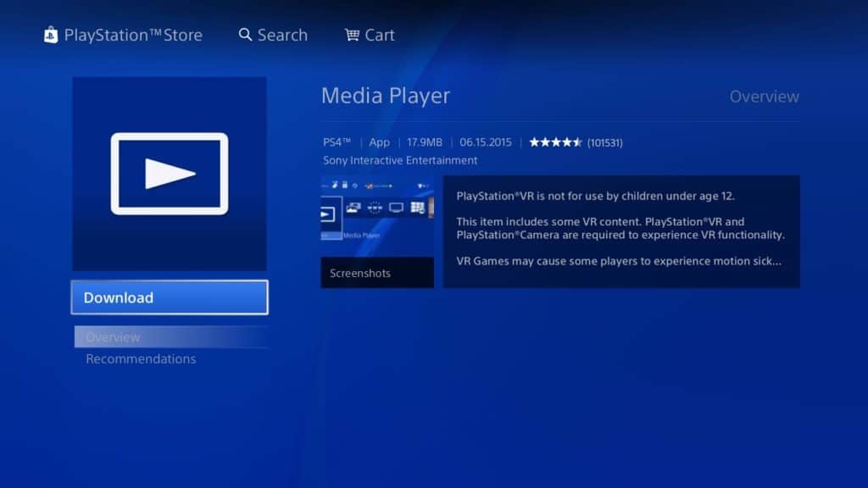Click the Media Player app artwork
868x488 pixels.
tap(170, 174)
